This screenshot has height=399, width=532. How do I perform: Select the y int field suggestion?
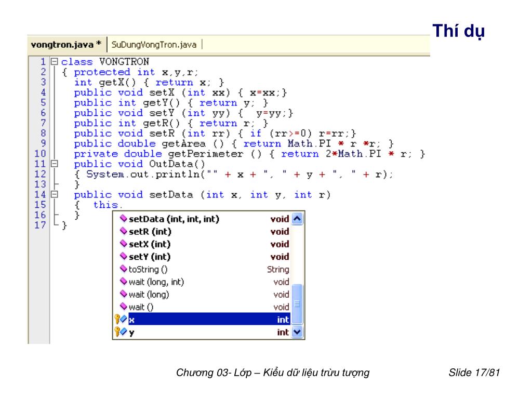point(203,332)
